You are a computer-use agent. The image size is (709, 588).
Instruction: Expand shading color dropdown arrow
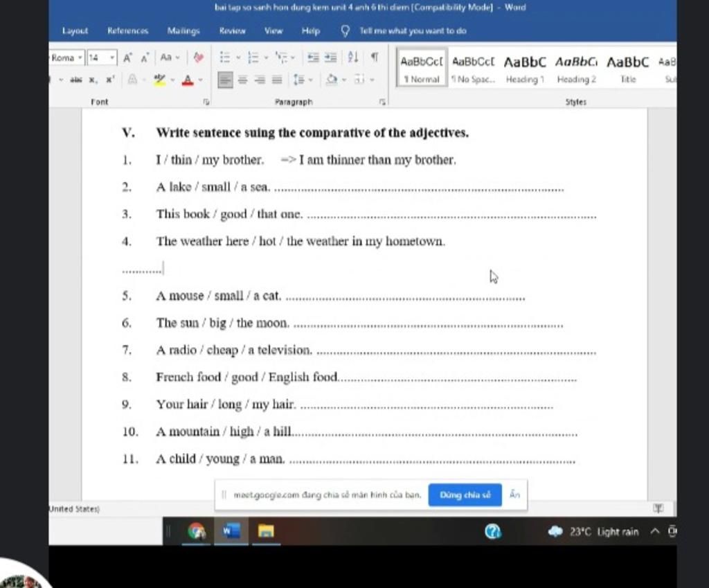tap(344, 80)
